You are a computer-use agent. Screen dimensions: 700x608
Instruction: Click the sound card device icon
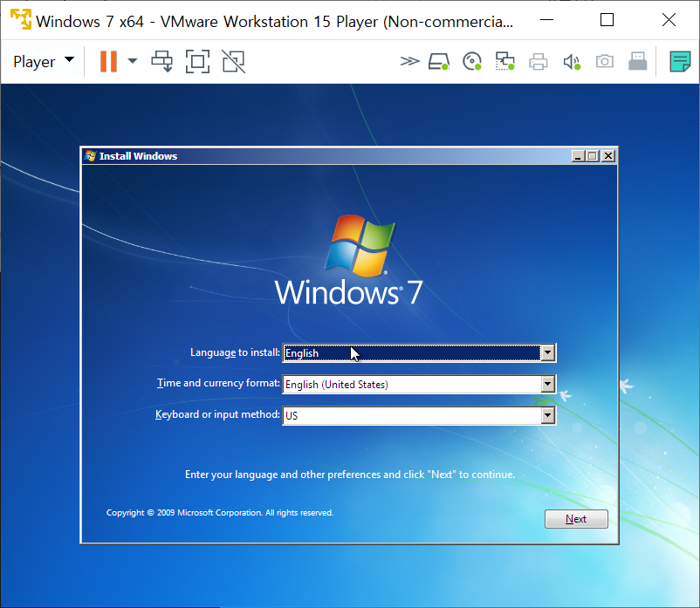coord(572,62)
